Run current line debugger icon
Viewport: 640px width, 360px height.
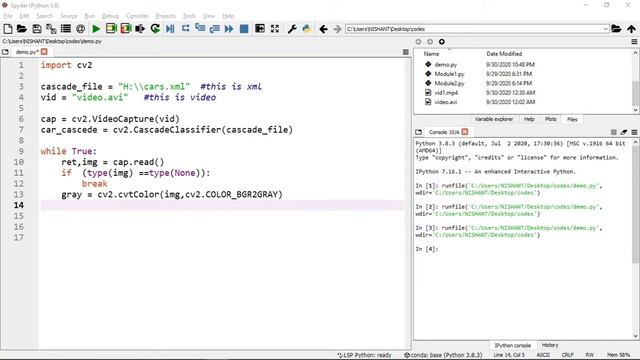pos(185,29)
